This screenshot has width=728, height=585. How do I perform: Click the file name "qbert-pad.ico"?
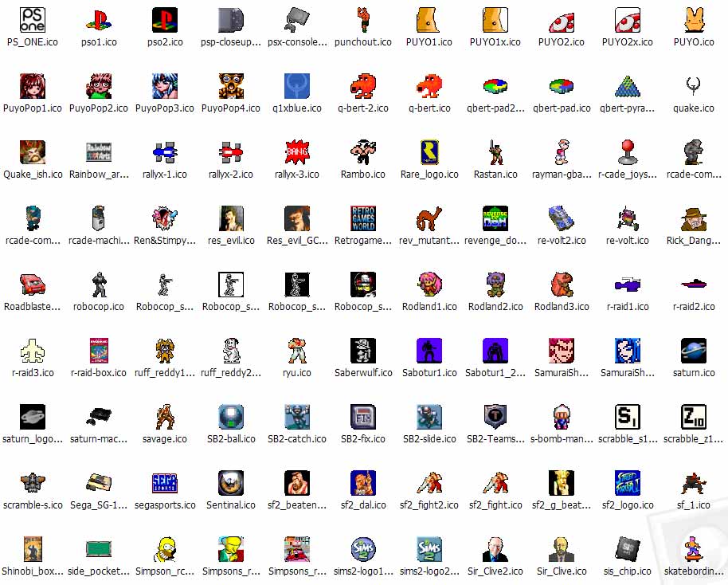click(562, 108)
